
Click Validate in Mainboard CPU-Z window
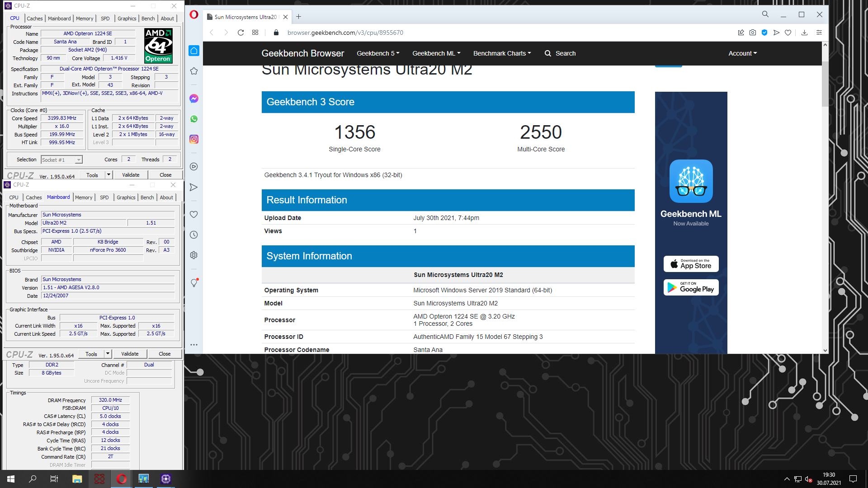coord(130,354)
